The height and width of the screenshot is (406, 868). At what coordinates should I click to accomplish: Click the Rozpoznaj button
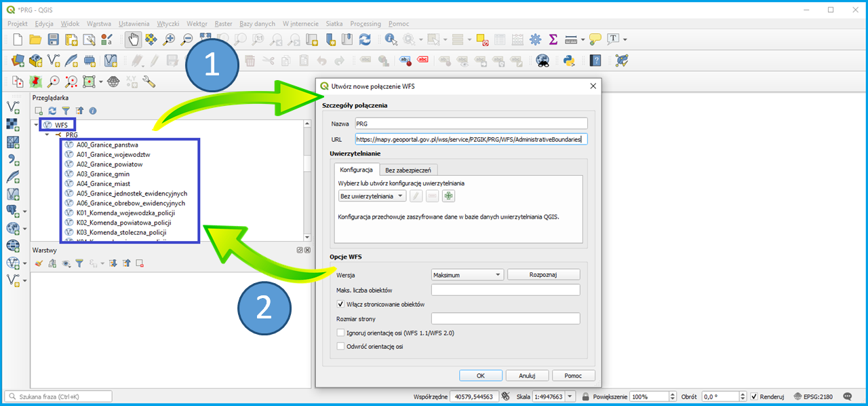click(x=544, y=275)
